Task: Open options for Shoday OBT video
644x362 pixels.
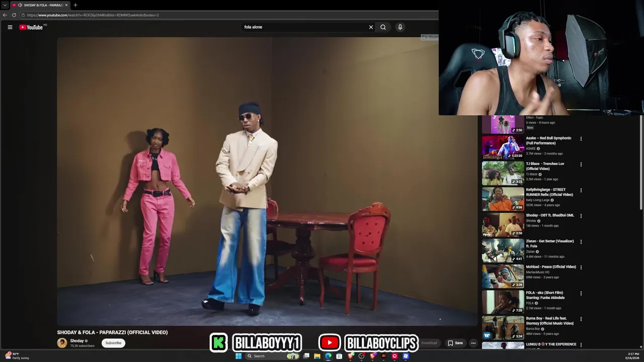Action: 581,216
